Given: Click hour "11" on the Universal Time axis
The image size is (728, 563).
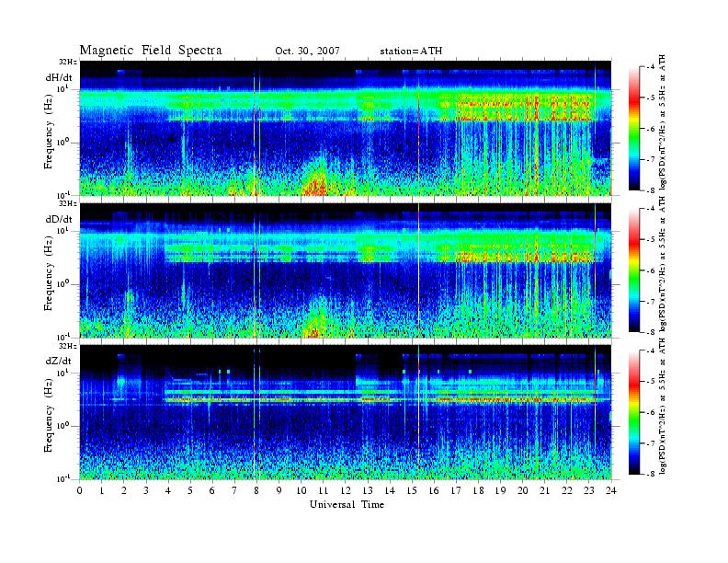Looking at the screenshot, I should click(x=324, y=491).
